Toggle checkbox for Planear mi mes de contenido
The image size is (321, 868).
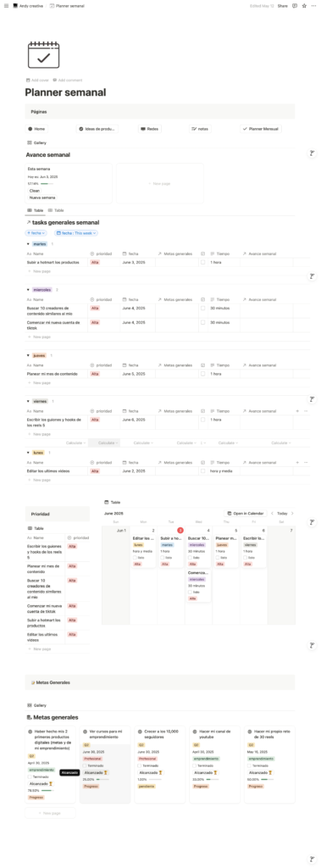[202, 374]
